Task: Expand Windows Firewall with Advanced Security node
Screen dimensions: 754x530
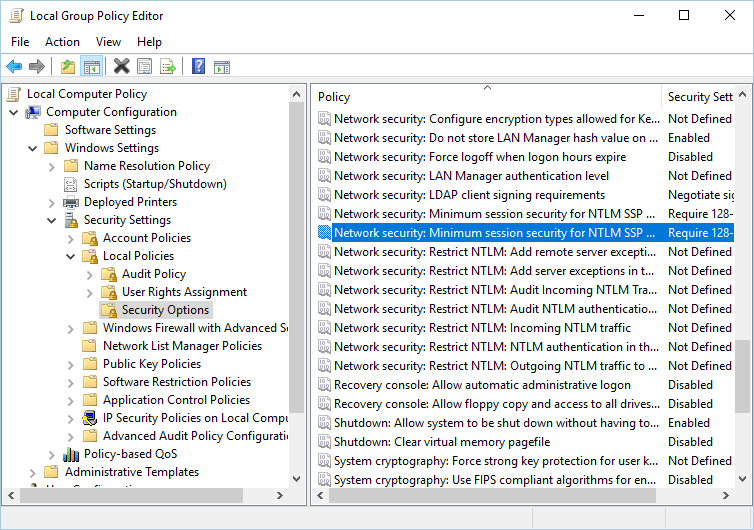Action: (x=71, y=329)
